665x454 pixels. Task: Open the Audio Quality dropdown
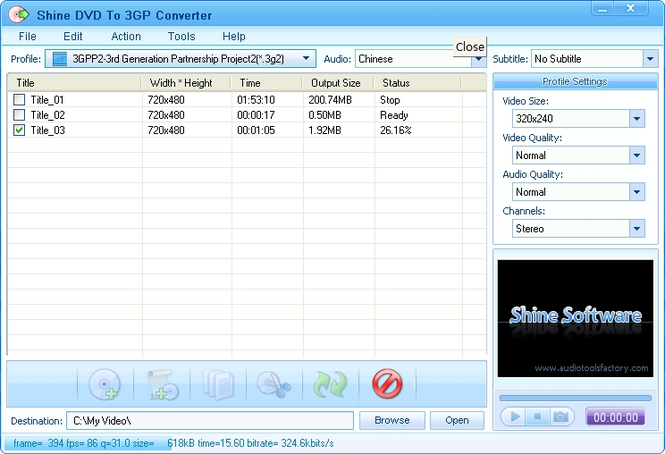point(637,192)
